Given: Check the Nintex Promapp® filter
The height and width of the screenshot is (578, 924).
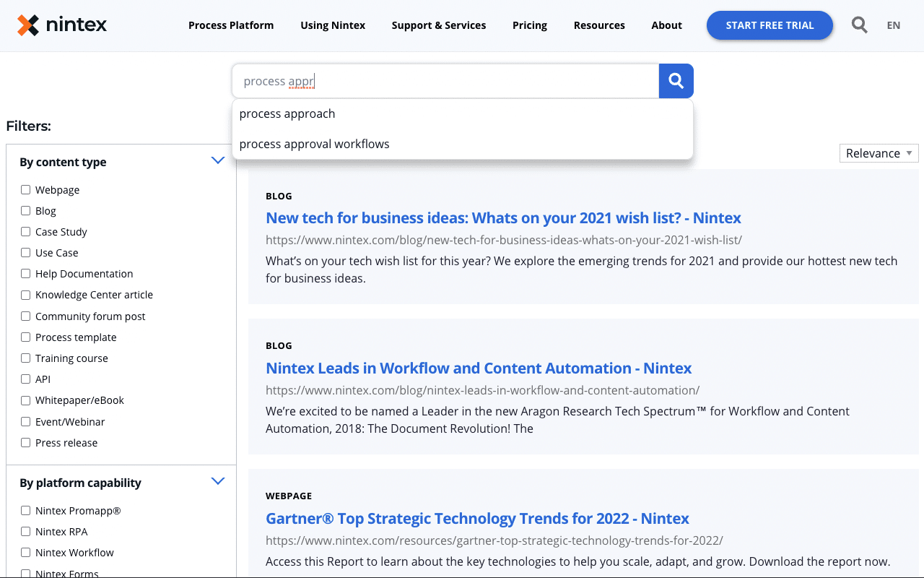Looking at the screenshot, I should click(x=25, y=511).
